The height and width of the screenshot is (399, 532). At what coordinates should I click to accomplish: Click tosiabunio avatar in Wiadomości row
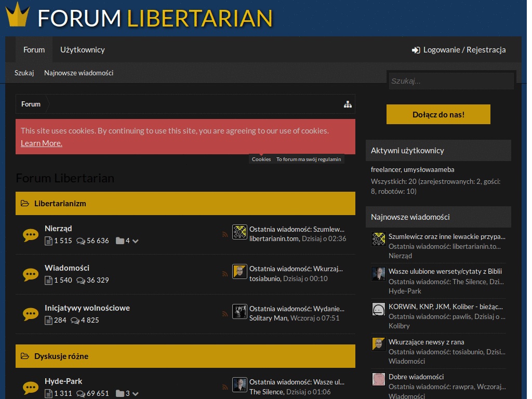[240, 271]
